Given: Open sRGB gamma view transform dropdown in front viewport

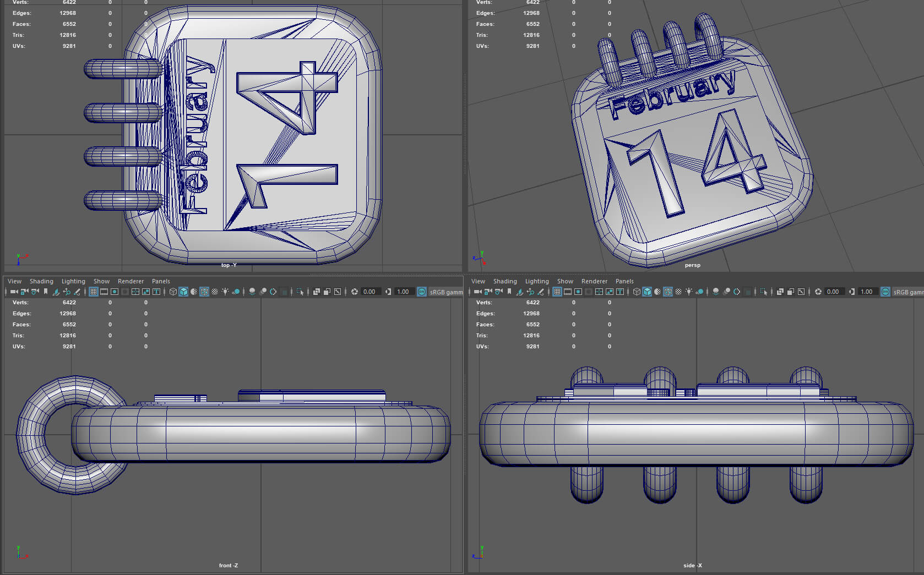Looking at the screenshot, I should pyautogui.click(x=445, y=292).
